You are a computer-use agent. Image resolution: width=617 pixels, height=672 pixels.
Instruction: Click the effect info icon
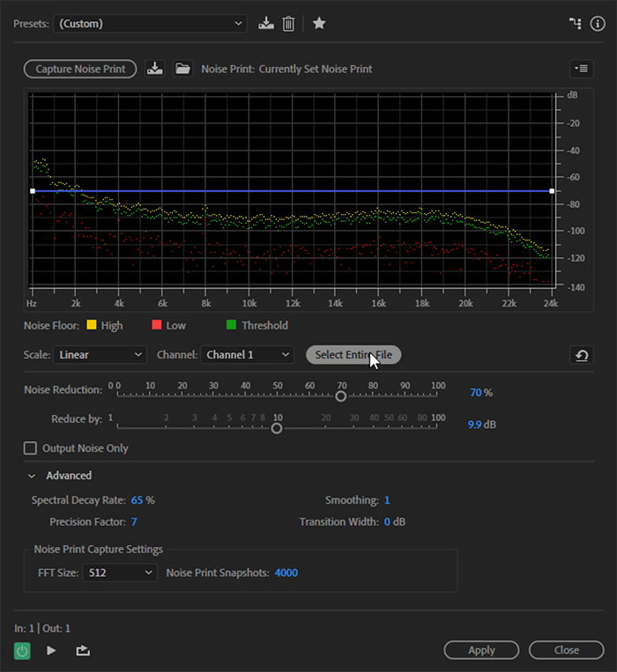597,24
